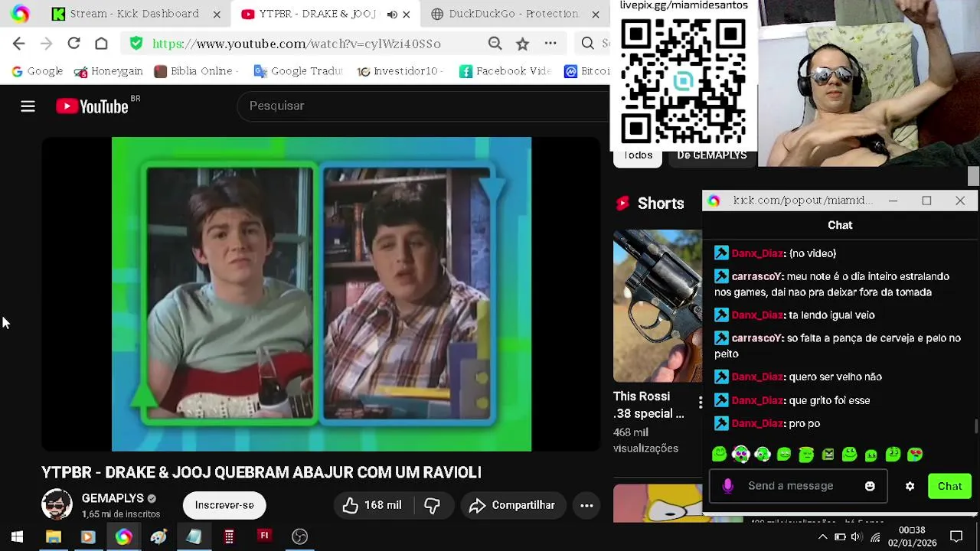Insert the first smiling Kick emote
The image size is (980, 551).
pyautogui.click(x=719, y=455)
